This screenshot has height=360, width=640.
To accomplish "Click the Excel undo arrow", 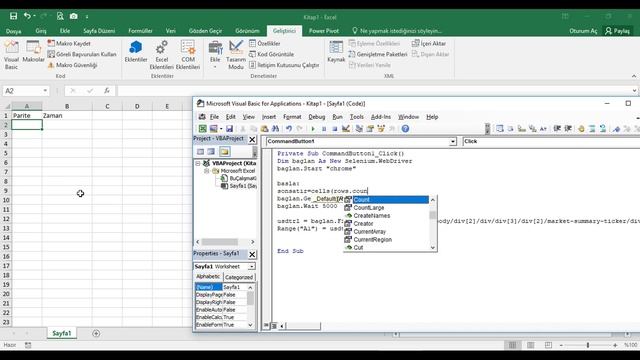I will (27, 16).
